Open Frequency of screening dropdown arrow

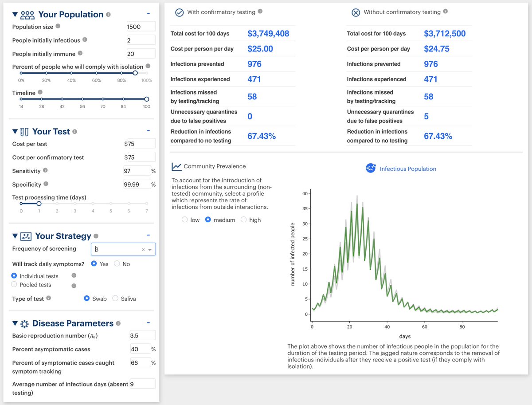(151, 250)
